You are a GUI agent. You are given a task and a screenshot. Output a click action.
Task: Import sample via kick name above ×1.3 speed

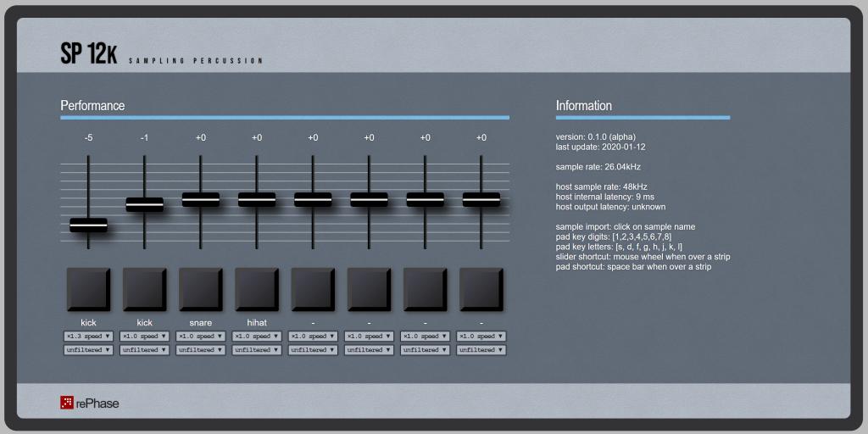pyautogui.click(x=88, y=322)
